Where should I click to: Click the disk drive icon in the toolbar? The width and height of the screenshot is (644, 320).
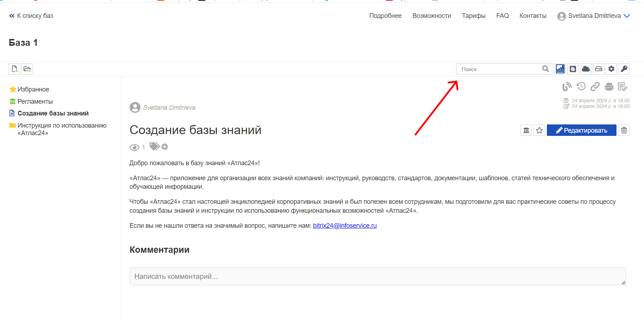[599, 69]
